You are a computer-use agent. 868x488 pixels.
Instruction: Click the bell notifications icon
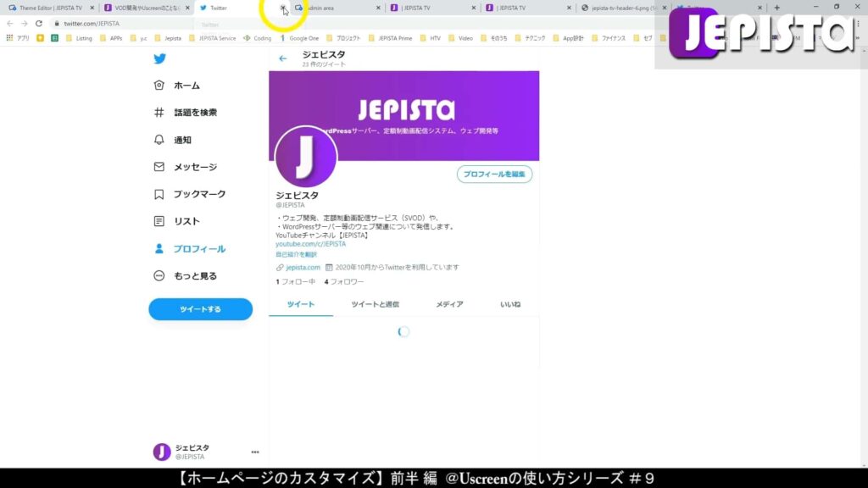click(159, 140)
